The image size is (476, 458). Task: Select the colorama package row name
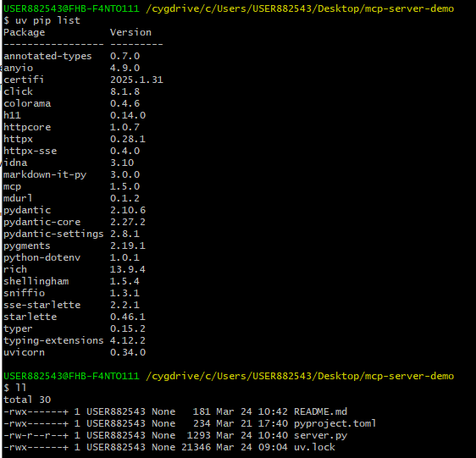(x=27, y=103)
